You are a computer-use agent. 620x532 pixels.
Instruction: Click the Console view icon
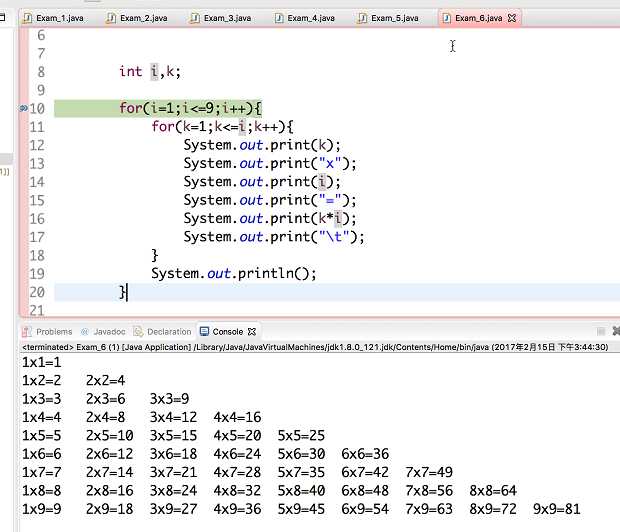coord(204,331)
